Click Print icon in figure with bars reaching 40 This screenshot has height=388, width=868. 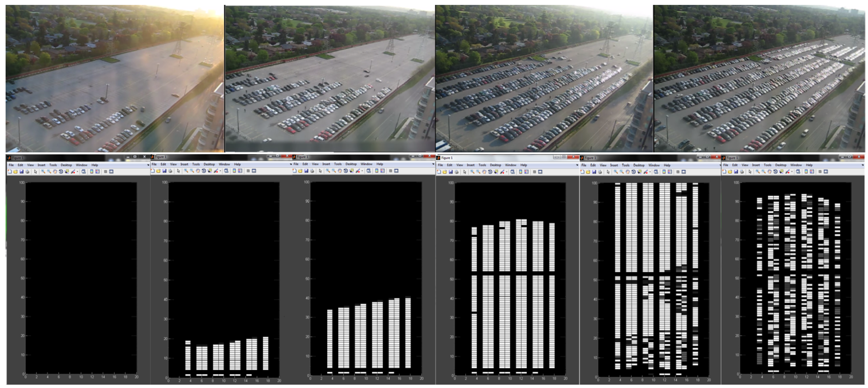point(312,171)
